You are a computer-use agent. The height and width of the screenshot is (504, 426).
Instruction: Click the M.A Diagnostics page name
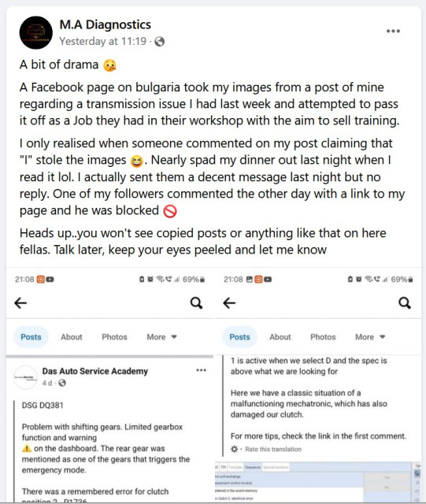pyautogui.click(x=106, y=24)
